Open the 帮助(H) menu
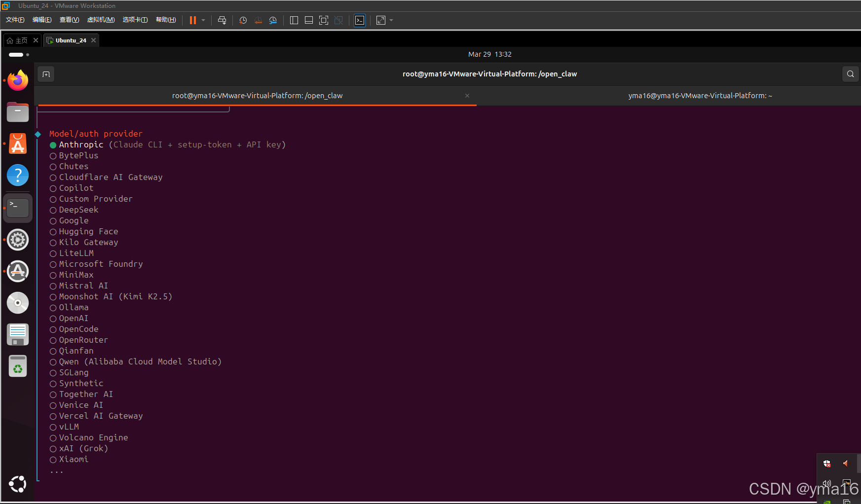This screenshot has height=504, width=861. [x=166, y=20]
